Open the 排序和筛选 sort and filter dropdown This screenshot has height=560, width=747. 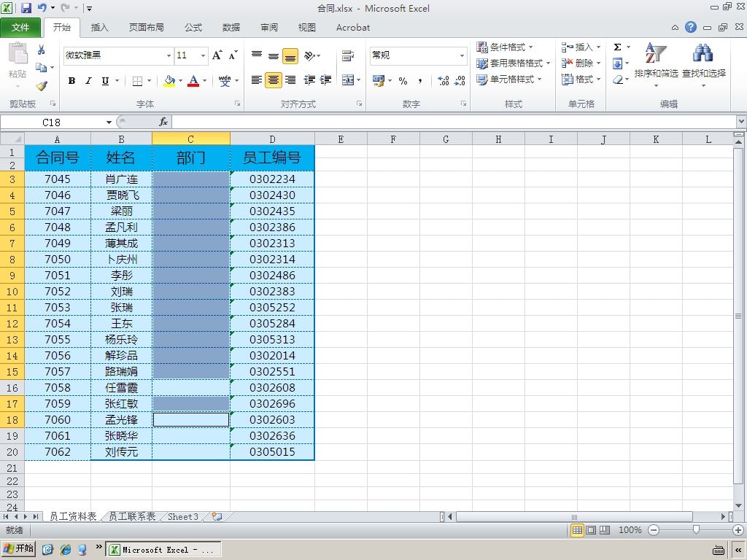(656, 65)
